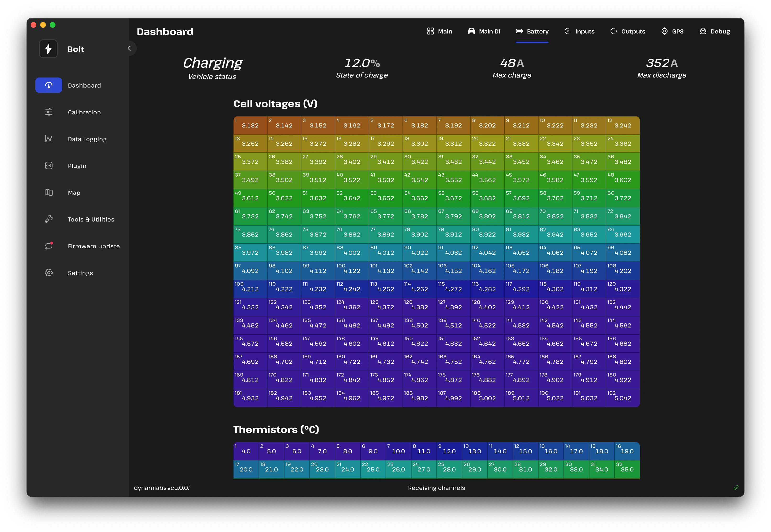The width and height of the screenshot is (771, 532).
Task: Click the Inputs arrow icon
Action: (x=567, y=31)
